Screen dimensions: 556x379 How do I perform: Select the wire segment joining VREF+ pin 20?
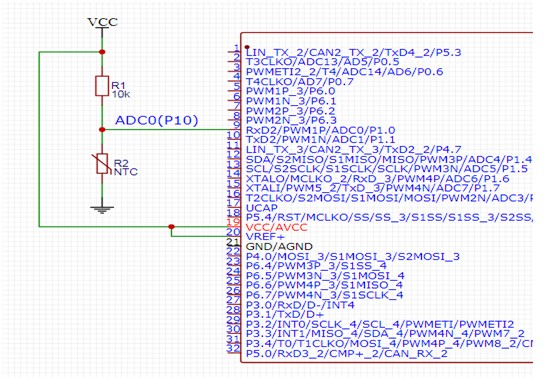[200, 236]
